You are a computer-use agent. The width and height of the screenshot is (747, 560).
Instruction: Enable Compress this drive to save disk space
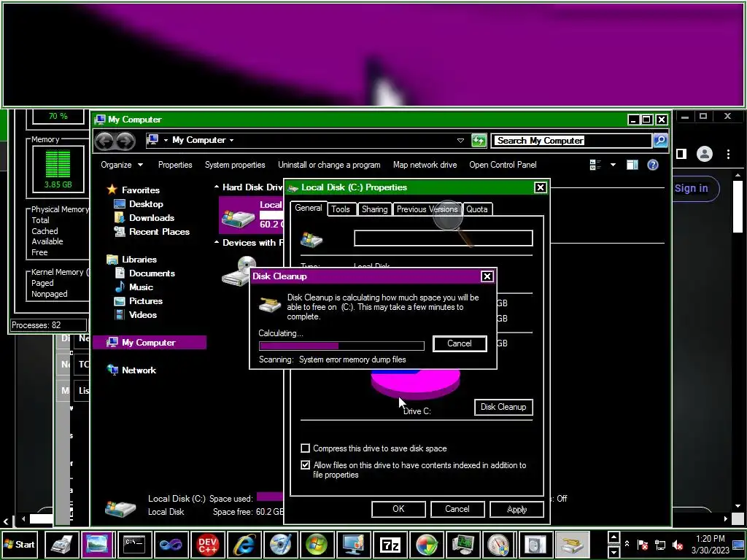point(306,448)
